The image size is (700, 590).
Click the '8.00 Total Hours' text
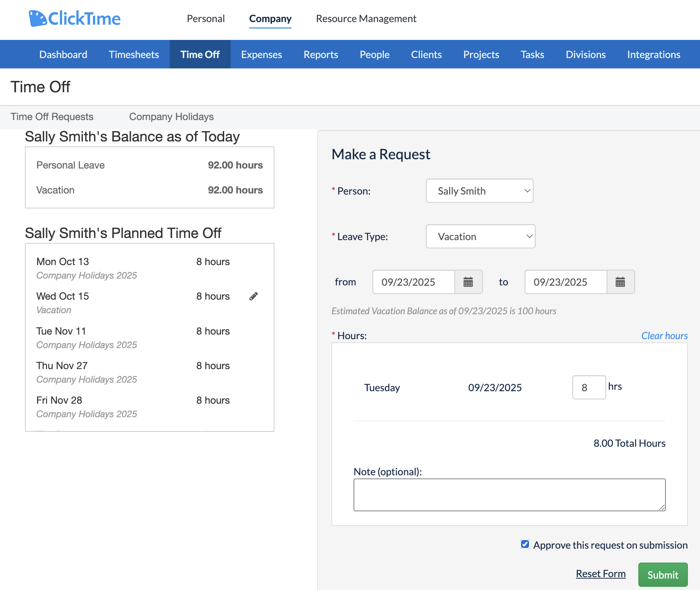[x=629, y=443]
